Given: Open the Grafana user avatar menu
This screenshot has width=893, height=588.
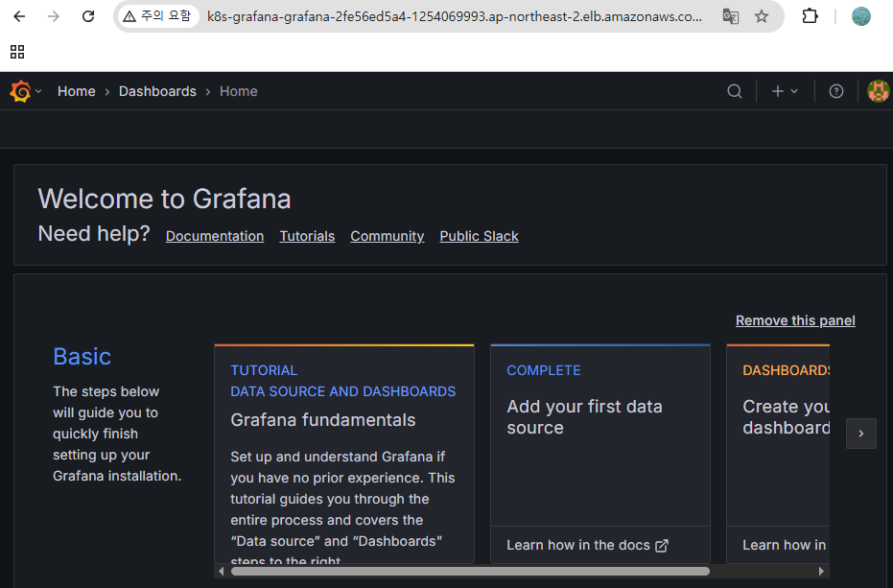Looking at the screenshot, I should (x=878, y=91).
